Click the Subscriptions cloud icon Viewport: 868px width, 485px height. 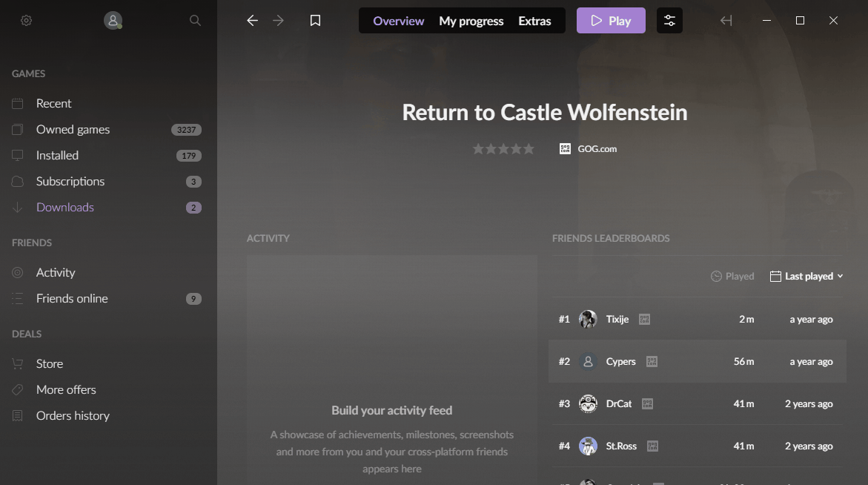pyautogui.click(x=18, y=182)
